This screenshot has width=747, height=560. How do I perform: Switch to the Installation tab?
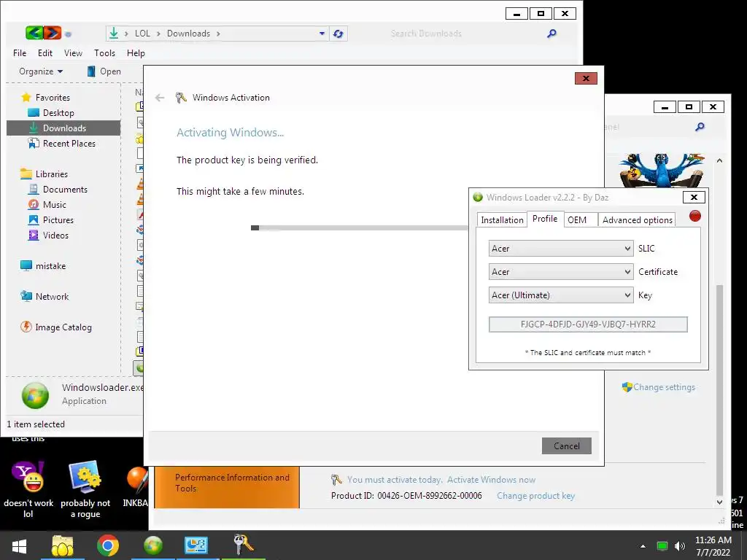click(x=502, y=220)
